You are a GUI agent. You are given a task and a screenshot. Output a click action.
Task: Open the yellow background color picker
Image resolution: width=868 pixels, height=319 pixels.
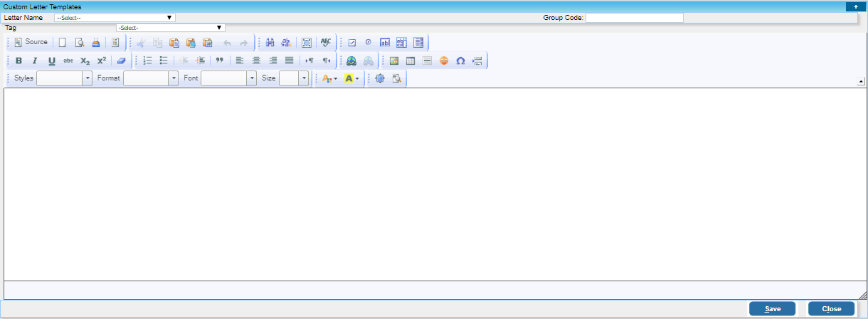(351, 79)
